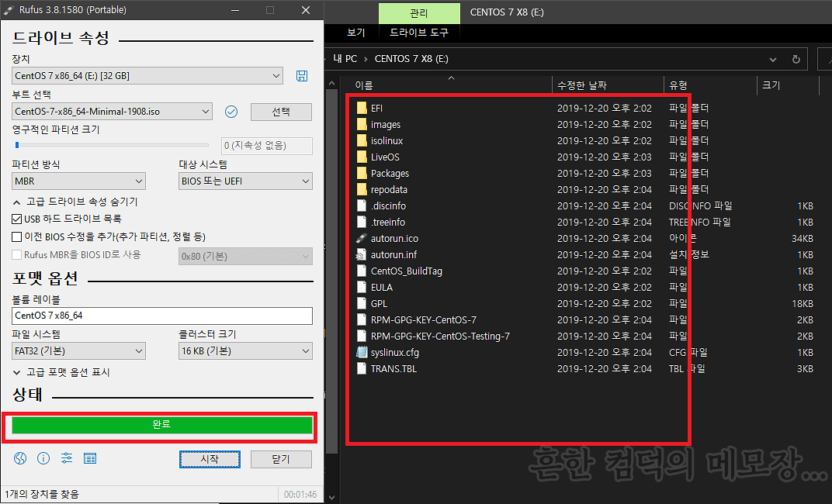Open the Rufus about info icon
This screenshot has width=832, height=504.
pos(43,458)
